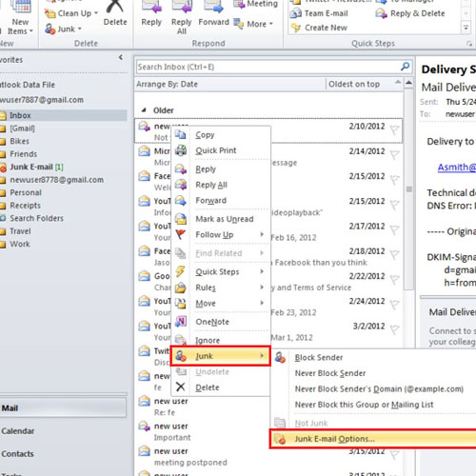This screenshot has height=476, width=476.
Task: Click the Move icon in the context menu
Action: tap(181, 303)
